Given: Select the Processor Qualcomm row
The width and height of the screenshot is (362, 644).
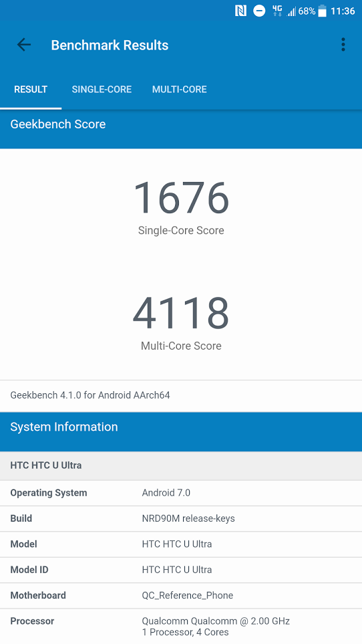Looking at the screenshot, I should pyautogui.click(x=181, y=627).
